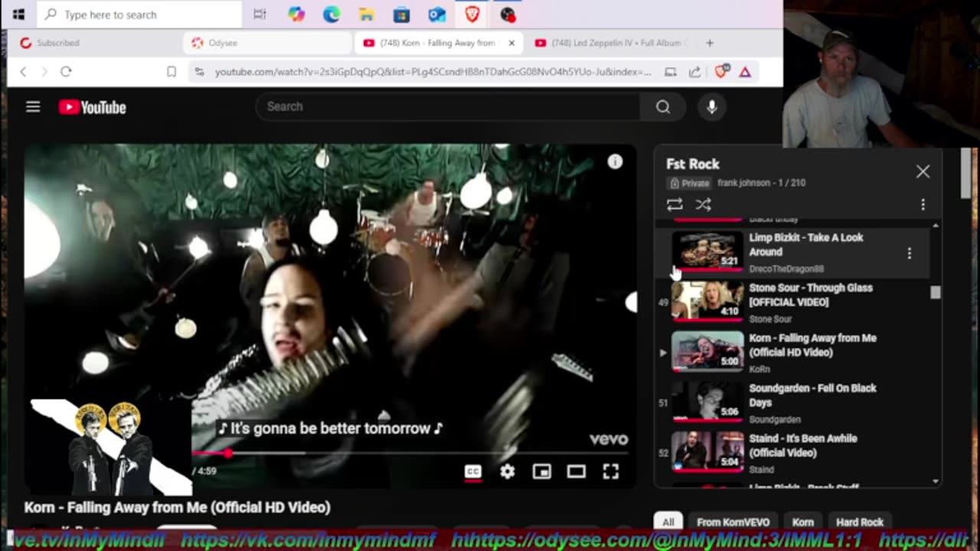This screenshot has height=551, width=980.
Task: Select the All filter chip
Action: (668, 522)
